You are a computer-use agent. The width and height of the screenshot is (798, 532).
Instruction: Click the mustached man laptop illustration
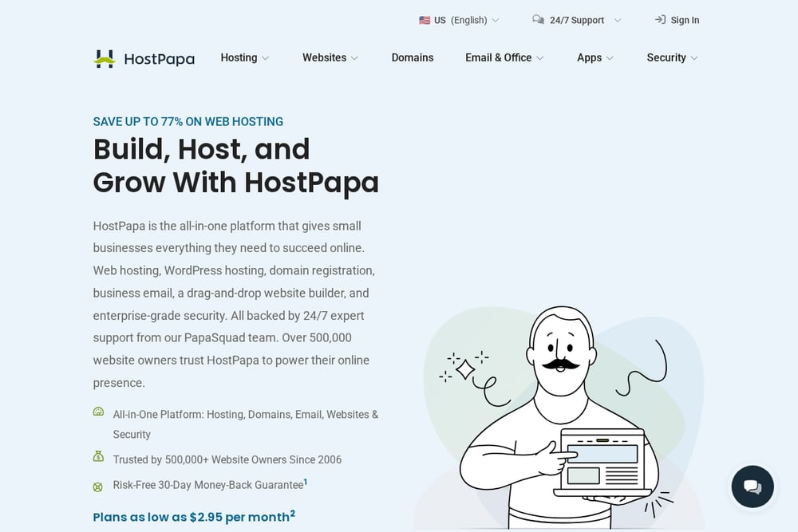559,417
